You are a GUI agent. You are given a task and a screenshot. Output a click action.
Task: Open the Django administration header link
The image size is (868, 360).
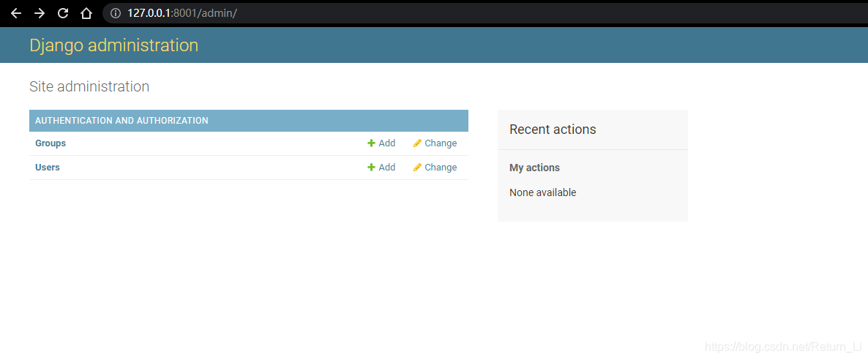pyautogui.click(x=114, y=45)
